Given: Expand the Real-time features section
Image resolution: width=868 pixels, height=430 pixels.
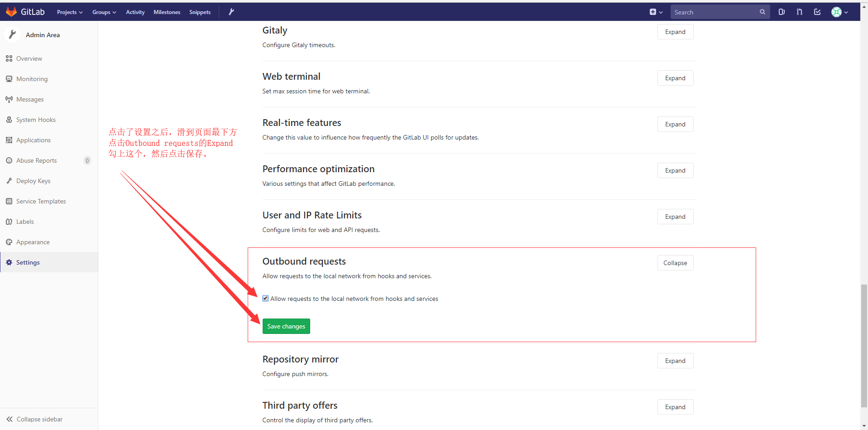Looking at the screenshot, I should 675,124.
